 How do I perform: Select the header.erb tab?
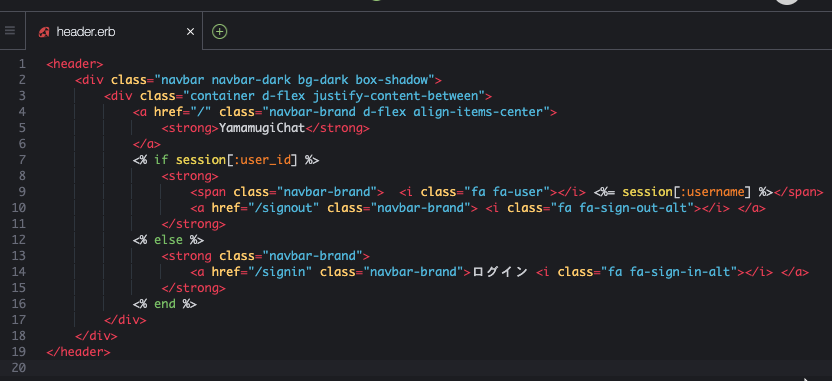tap(114, 32)
